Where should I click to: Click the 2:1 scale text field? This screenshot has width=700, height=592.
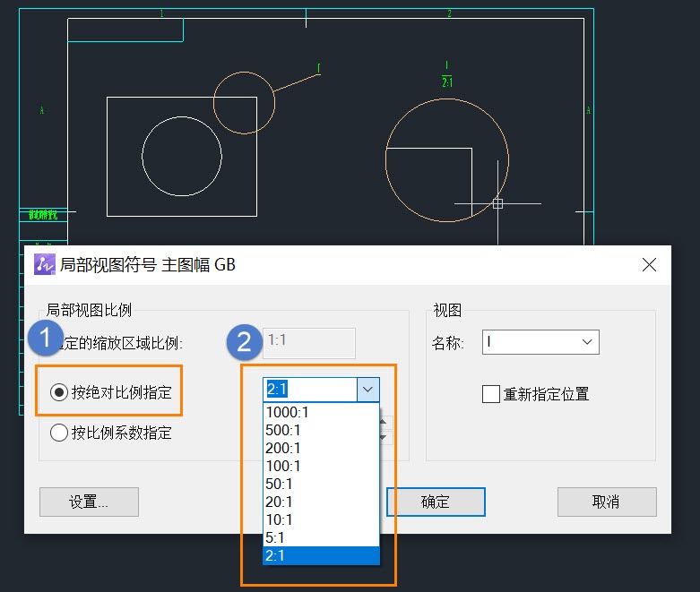click(x=310, y=389)
